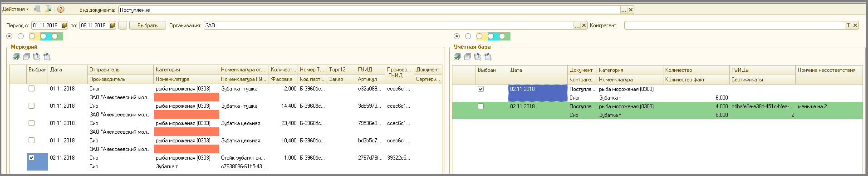
Task: Select cyan filter radio above Учётная база
Action: 491,36
